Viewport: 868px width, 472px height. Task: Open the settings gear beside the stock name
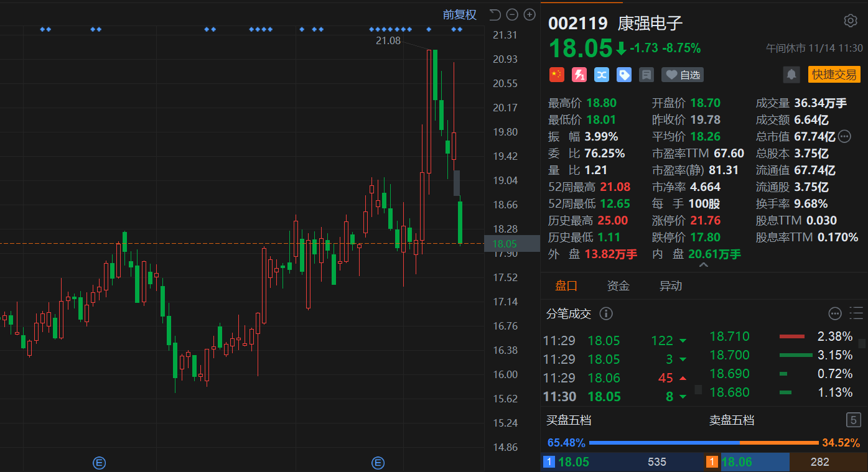pos(850,21)
